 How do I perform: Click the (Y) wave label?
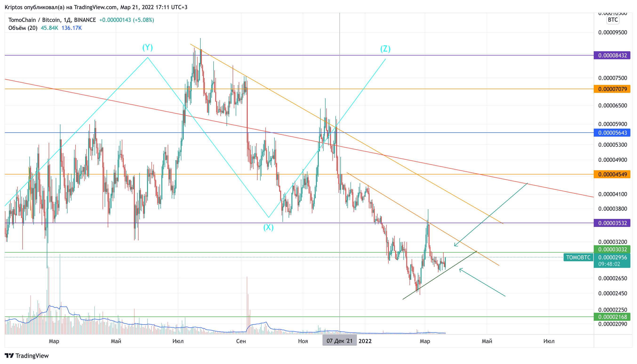pyautogui.click(x=147, y=47)
